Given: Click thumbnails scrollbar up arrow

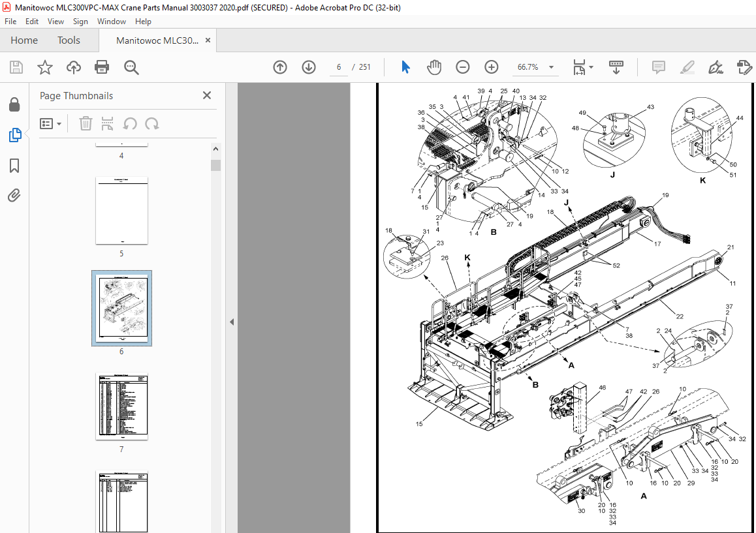Looking at the screenshot, I should (215, 149).
